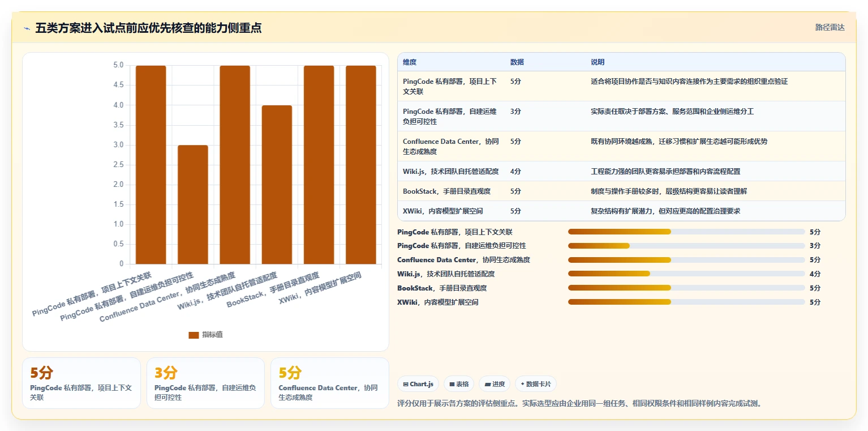Click table cell PingCode 私有部署，自建运维负担可控性
This screenshot has width=868, height=431.
click(x=450, y=116)
